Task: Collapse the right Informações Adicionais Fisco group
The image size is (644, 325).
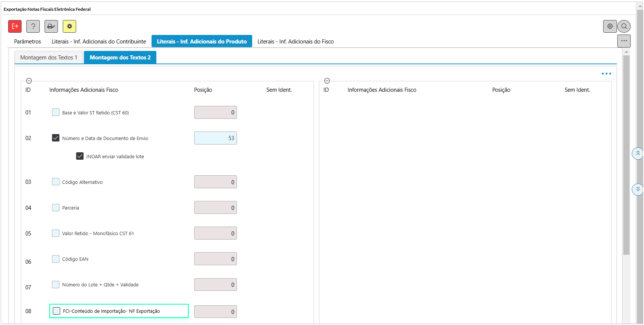Action: coord(327,81)
